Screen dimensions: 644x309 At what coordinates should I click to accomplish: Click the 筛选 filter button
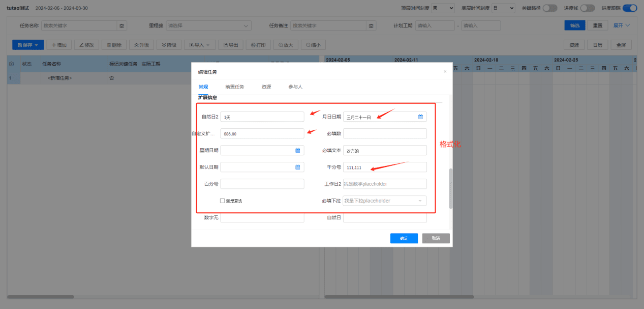pos(575,25)
